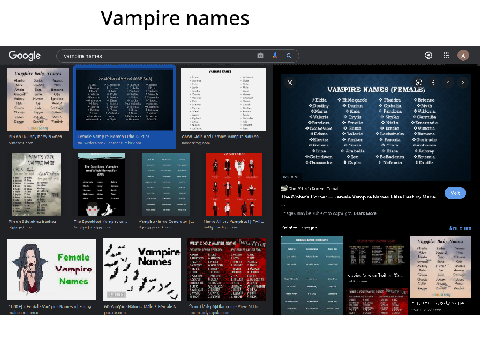480x360 pixels.
Task: Open three-dot menu on image preview
Action: tap(433, 82)
